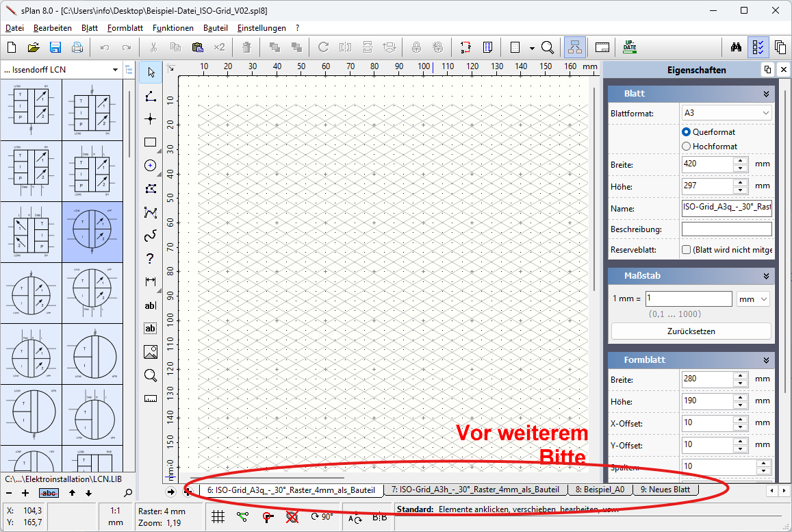Click the renumber components icon

tap(465, 47)
